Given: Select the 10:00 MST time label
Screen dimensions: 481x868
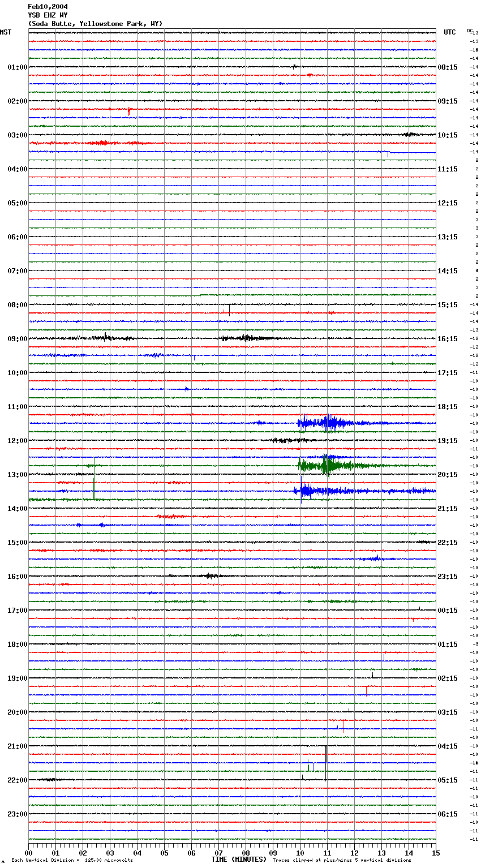Looking at the screenshot, I should pos(18,373).
